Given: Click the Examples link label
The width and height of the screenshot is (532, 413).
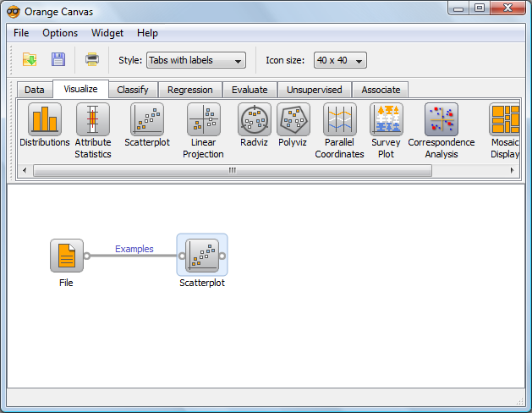Looking at the screenshot, I should pos(134,249).
